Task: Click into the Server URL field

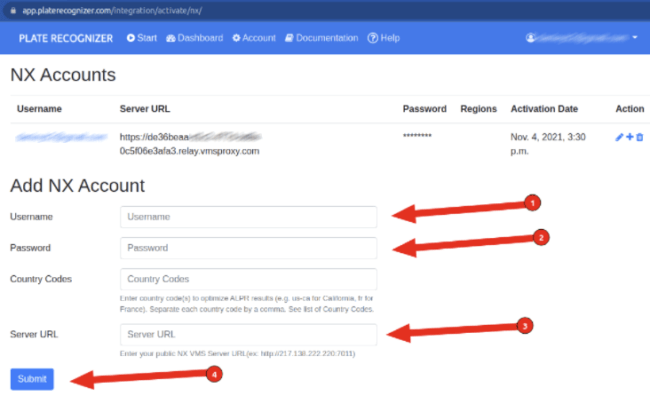Action: 248,335
